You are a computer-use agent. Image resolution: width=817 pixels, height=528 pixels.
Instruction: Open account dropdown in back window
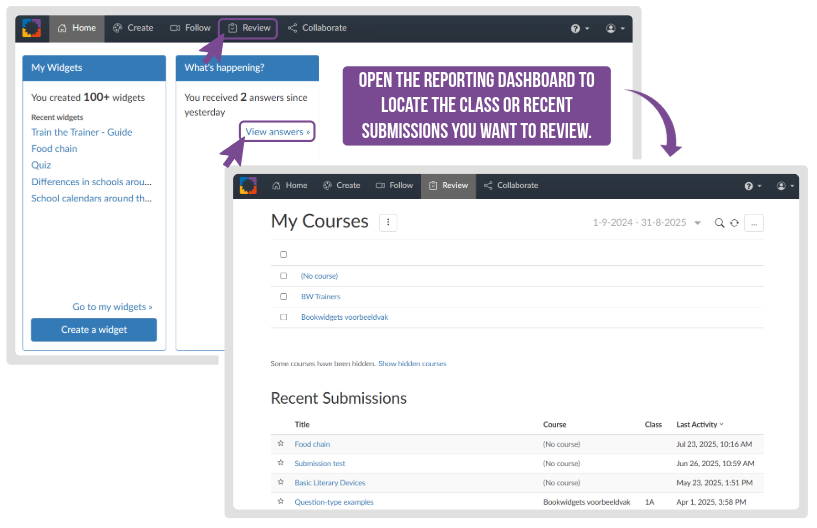615,29
